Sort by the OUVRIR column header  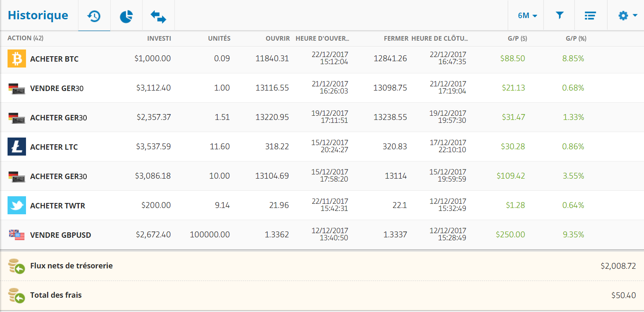(278, 38)
